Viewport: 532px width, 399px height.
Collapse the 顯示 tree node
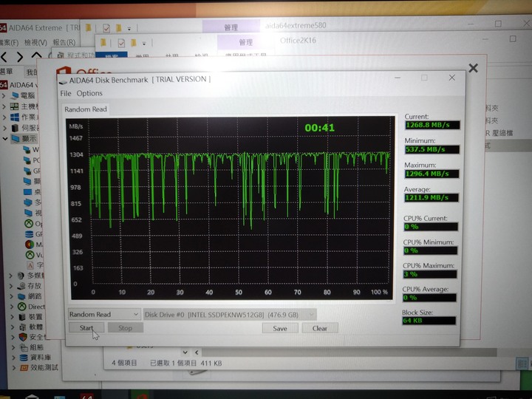tap(4, 138)
